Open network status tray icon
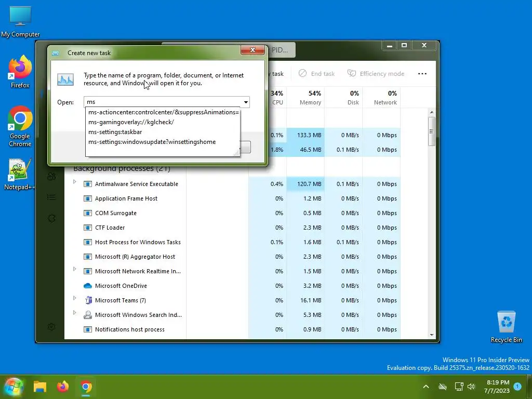The height and width of the screenshot is (399, 532). point(459,387)
